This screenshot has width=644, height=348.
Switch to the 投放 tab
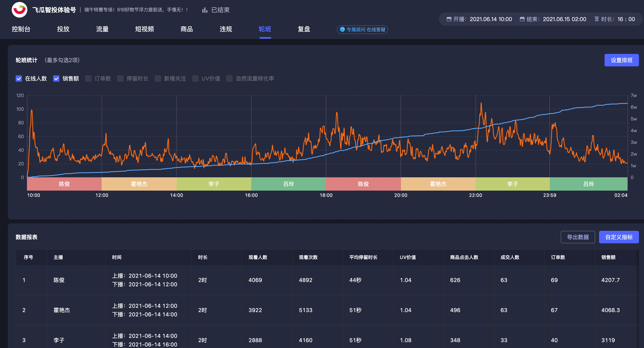pos(63,29)
